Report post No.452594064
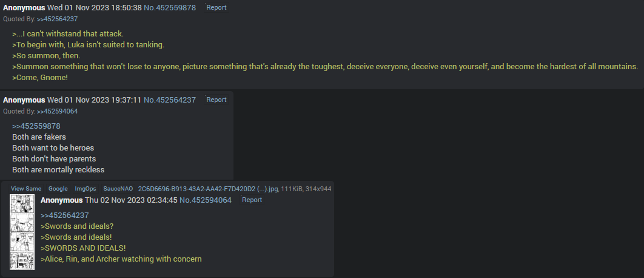Image resolution: width=644 pixels, height=278 pixels. coord(252,200)
